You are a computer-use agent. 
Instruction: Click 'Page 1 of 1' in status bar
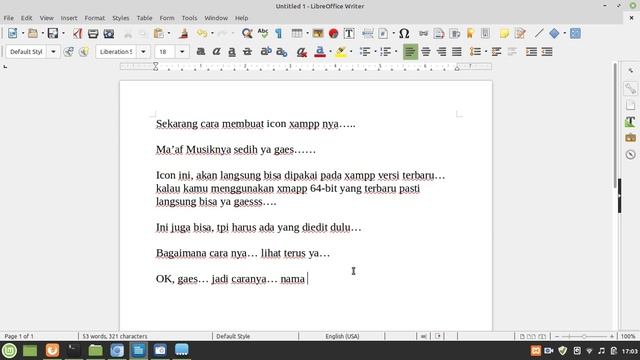(x=19, y=336)
